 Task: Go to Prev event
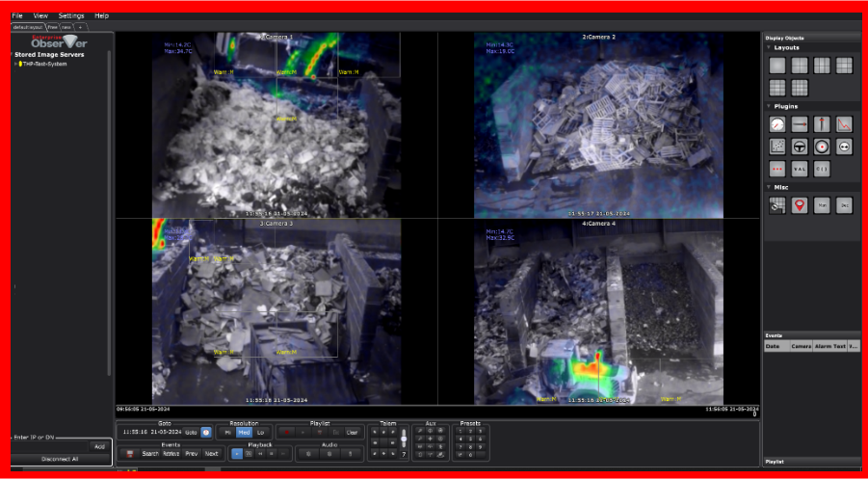(192, 453)
